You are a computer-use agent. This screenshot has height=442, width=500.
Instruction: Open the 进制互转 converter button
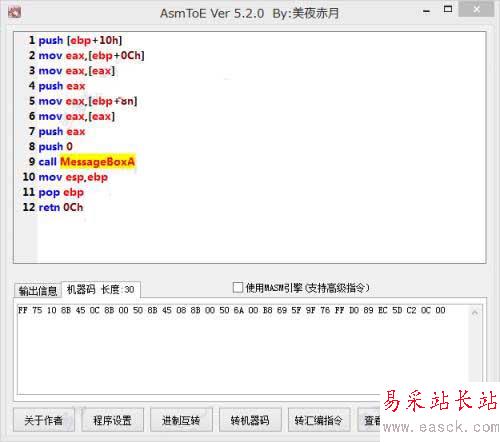(x=181, y=420)
